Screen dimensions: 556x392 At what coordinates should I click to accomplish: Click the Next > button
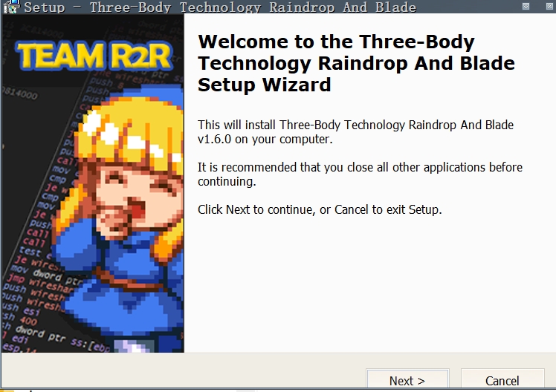pyautogui.click(x=407, y=379)
